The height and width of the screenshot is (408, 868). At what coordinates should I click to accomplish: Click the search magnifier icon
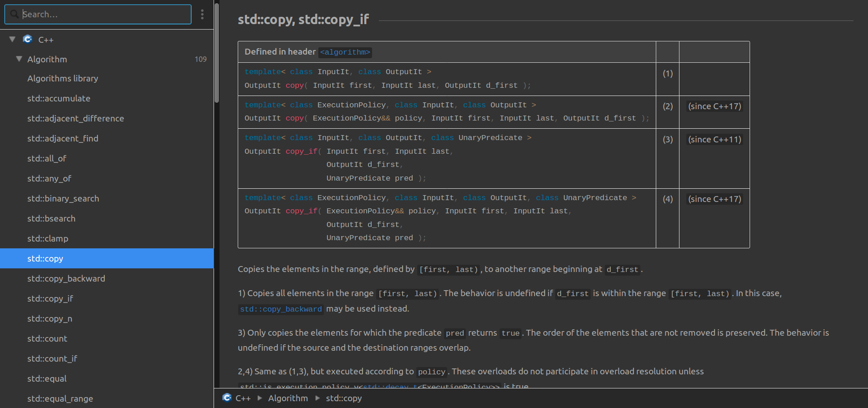point(14,14)
